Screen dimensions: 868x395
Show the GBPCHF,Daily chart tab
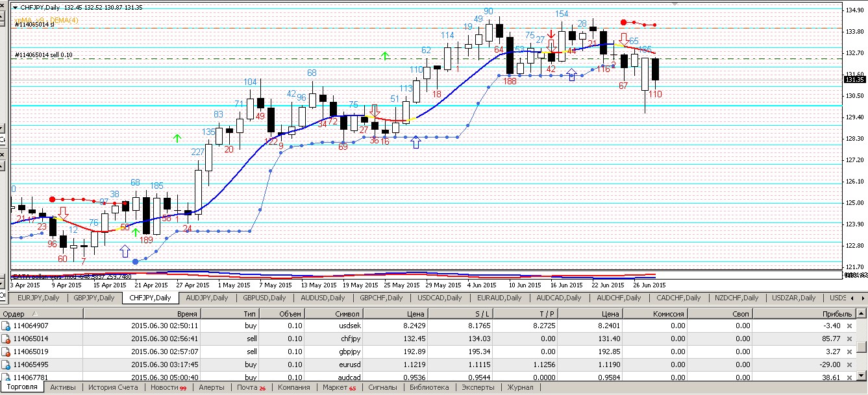point(380,298)
